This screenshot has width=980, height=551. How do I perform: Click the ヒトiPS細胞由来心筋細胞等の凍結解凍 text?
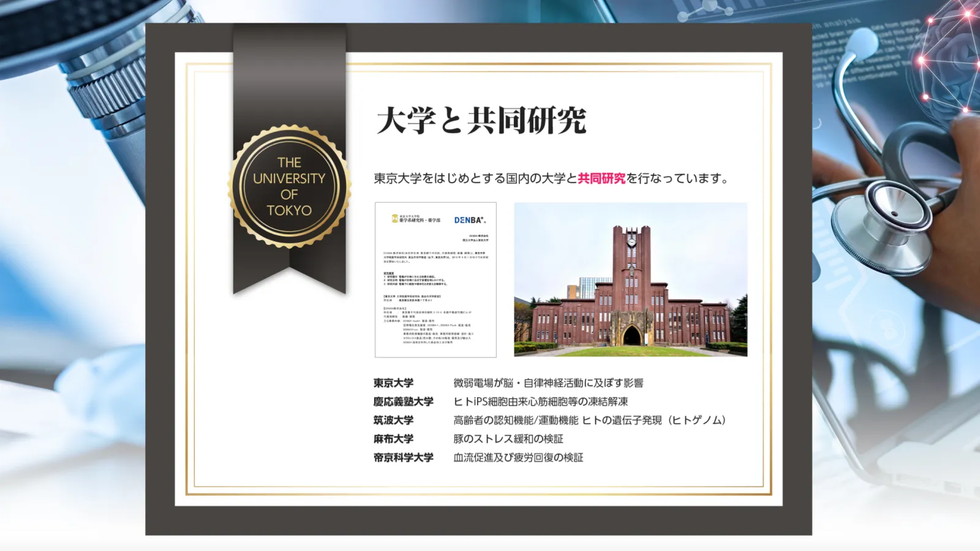coord(540,402)
